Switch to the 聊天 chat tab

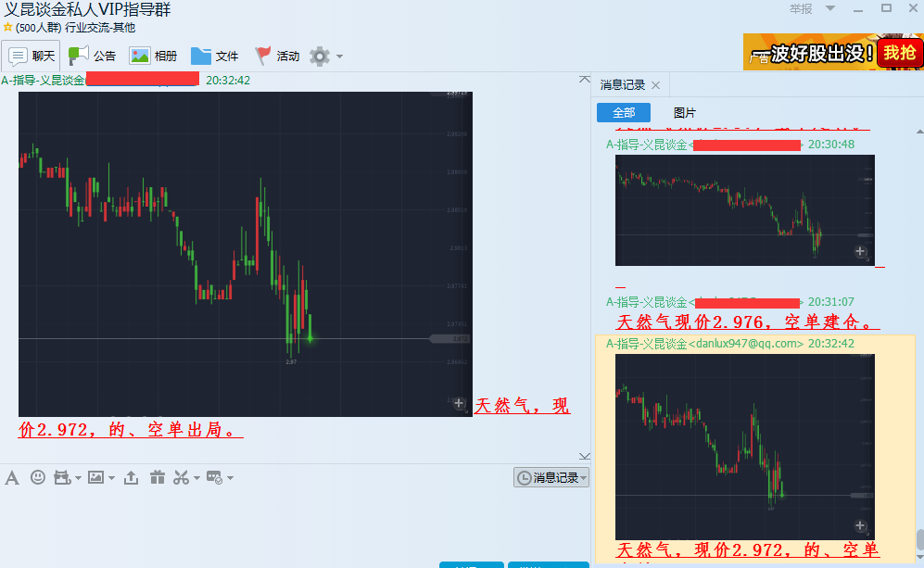click(32, 56)
